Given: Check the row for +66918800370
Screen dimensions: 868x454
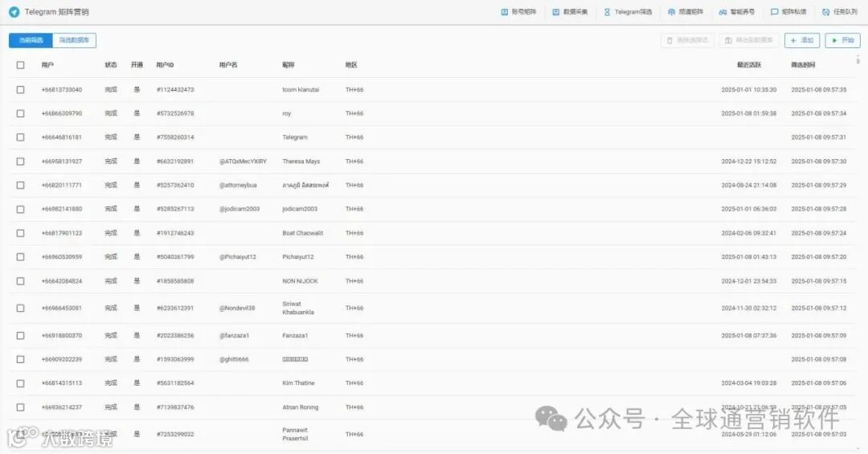Looking at the screenshot, I should point(20,336).
